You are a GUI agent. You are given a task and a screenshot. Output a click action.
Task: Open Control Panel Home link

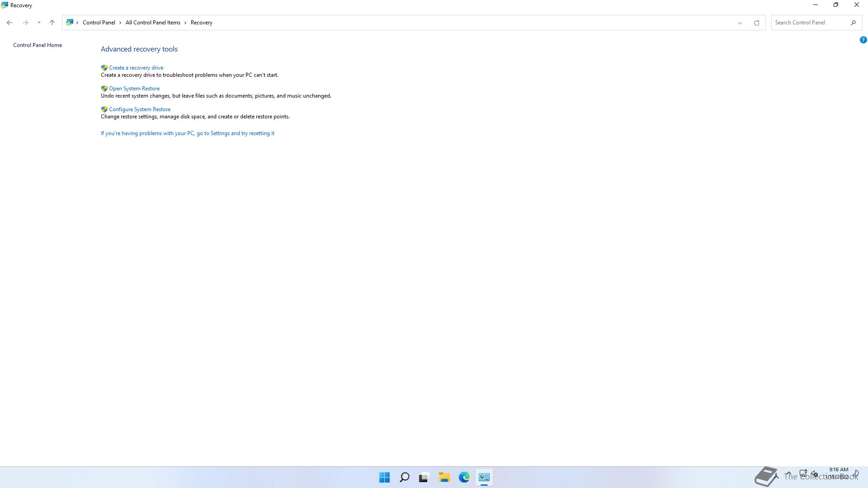(x=38, y=45)
